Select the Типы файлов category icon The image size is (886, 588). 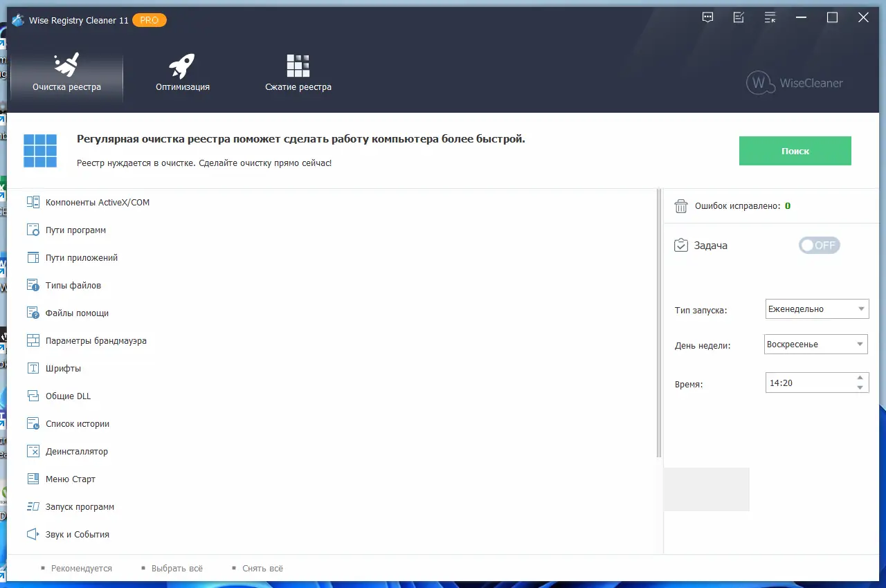pyautogui.click(x=33, y=285)
